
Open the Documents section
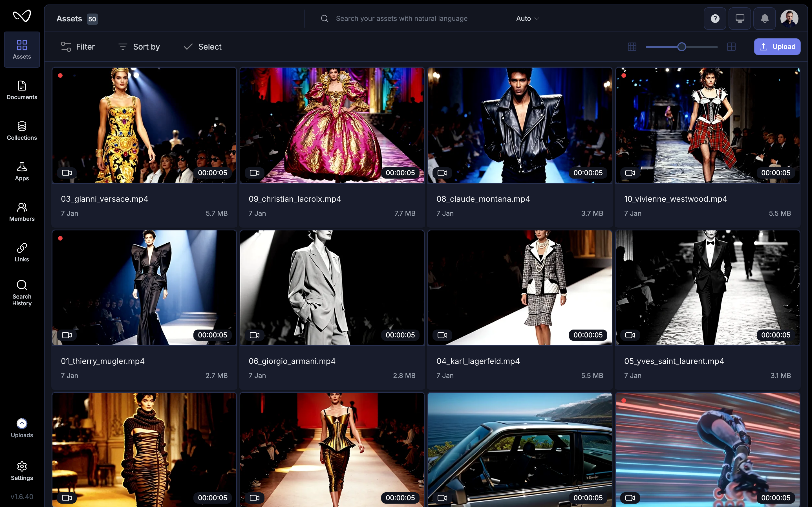coord(22,90)
